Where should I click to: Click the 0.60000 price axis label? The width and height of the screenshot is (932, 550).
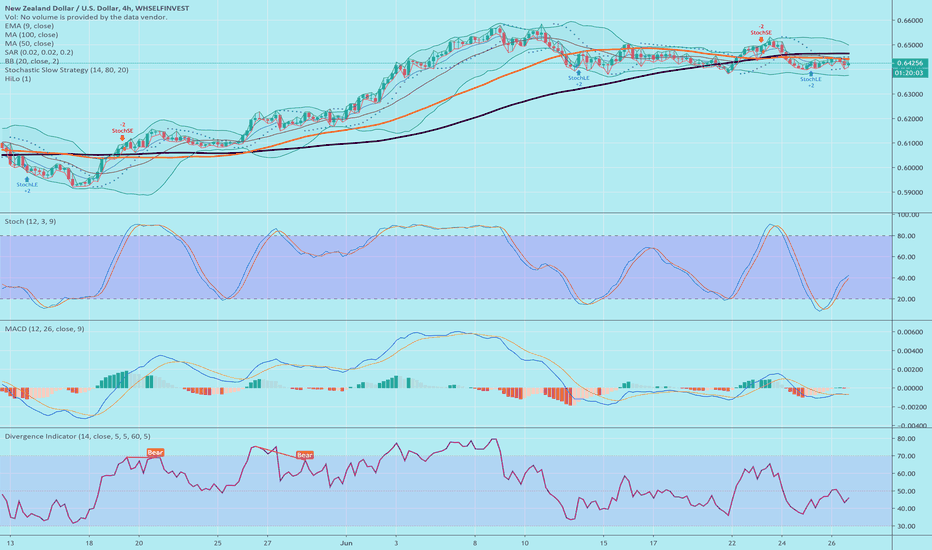coord(910,168)
